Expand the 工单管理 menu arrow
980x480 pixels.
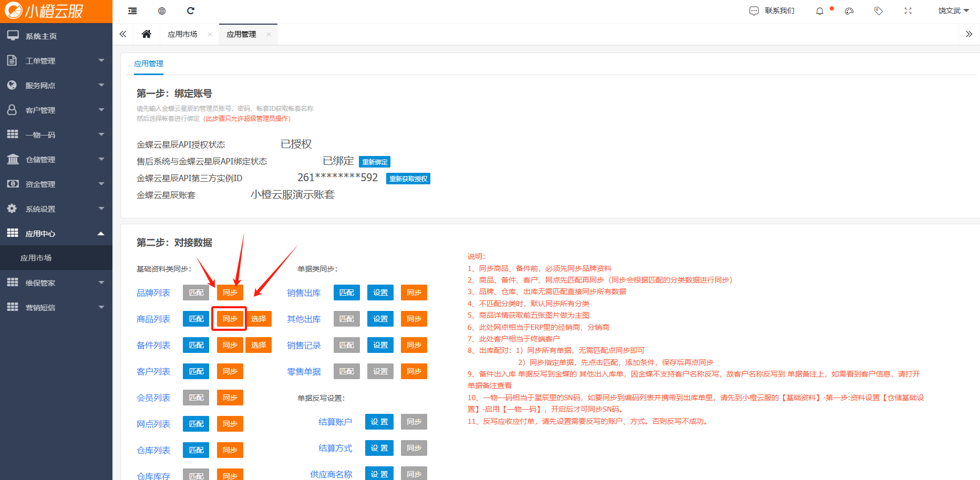[101, 60]
